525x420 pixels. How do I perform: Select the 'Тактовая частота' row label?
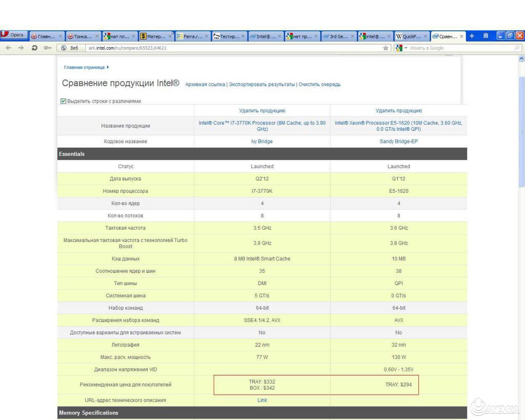126,228
